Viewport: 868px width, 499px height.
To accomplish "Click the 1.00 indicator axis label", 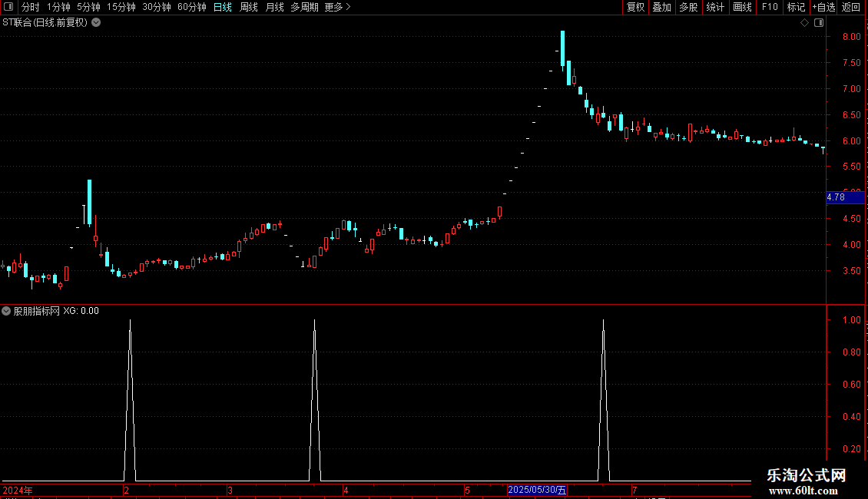I will pyautogui.click(x=852, y=320).
